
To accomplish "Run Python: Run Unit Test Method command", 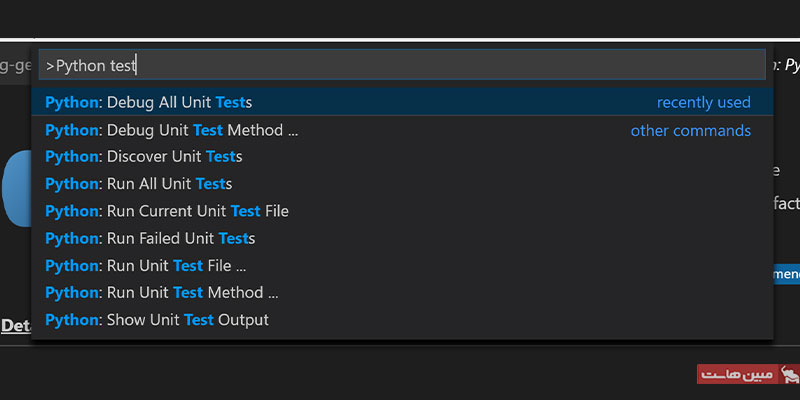I will click(162, 292).
